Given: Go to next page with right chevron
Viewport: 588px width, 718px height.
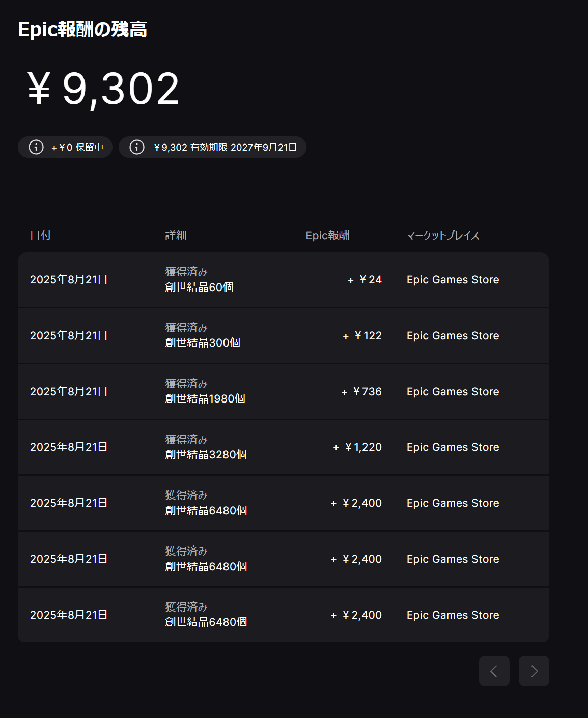Looking at the screenshot, I should [x=534, y=671].
